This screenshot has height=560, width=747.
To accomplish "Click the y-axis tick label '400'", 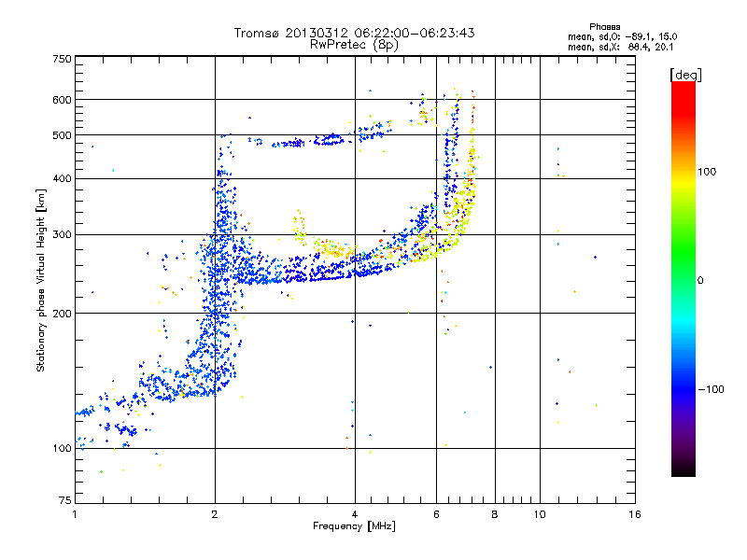I will coord(62,178).
